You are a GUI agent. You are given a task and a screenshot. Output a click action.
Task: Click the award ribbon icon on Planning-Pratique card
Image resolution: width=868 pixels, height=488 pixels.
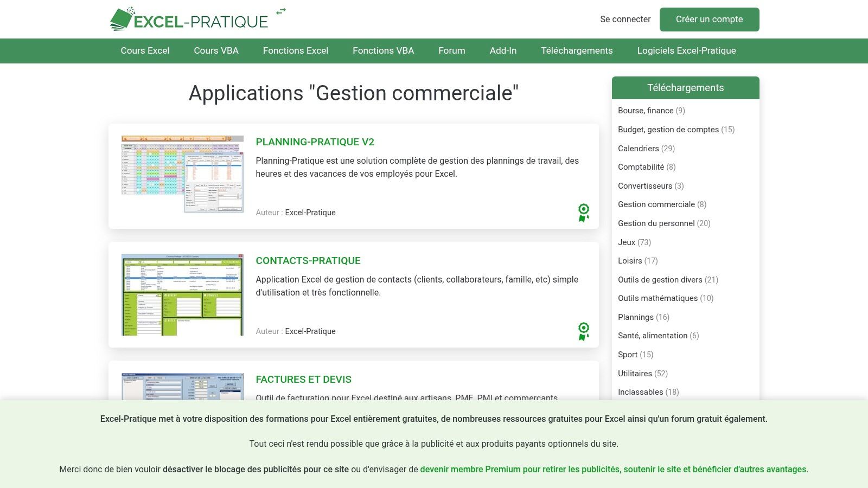tap(583, 213)
